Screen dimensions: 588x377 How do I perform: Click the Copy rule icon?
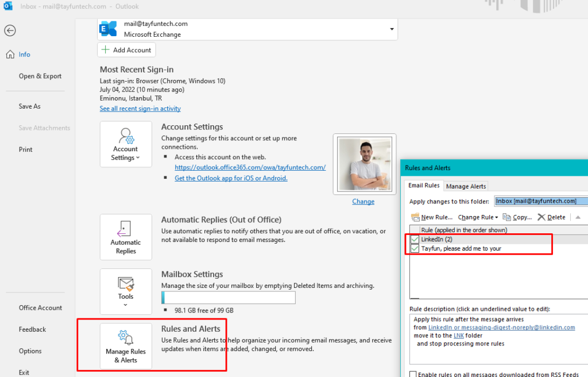pos(506,217)
